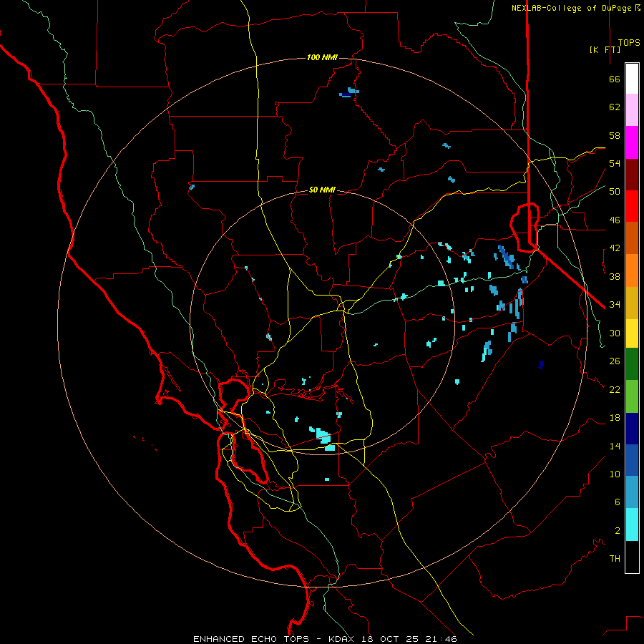Click the TOPS legend title
644x644 pixels.
(x=629, y=42)
